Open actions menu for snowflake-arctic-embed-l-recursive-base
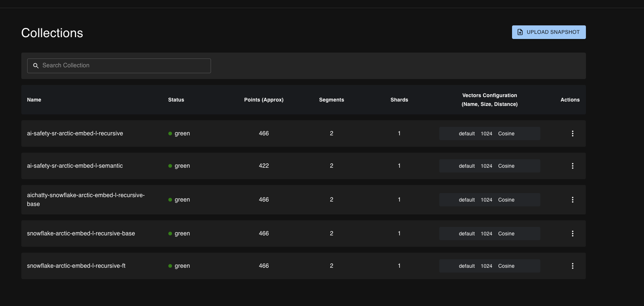 (x=572, y=234)
